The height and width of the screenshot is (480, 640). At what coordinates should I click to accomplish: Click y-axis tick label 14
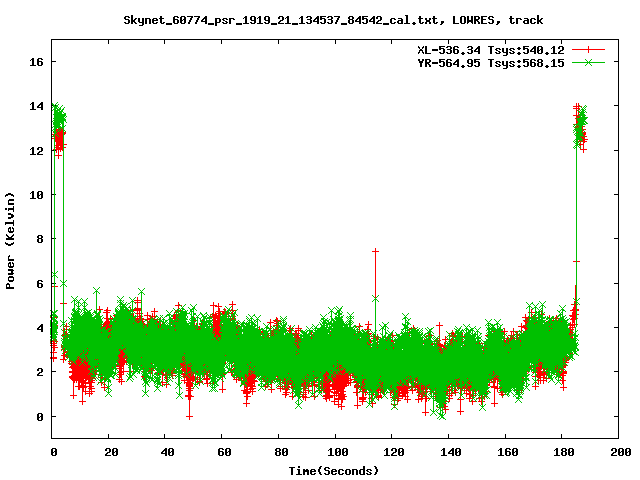(36, 106)
